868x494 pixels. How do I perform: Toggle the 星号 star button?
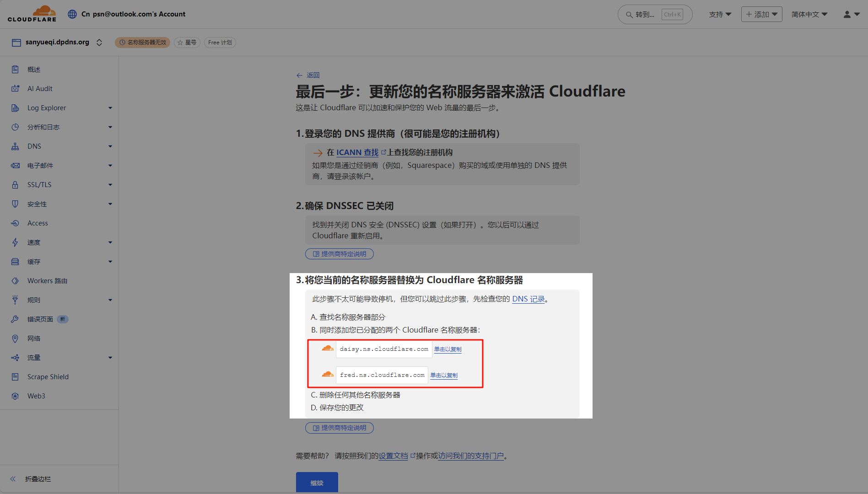pos(187,43)
